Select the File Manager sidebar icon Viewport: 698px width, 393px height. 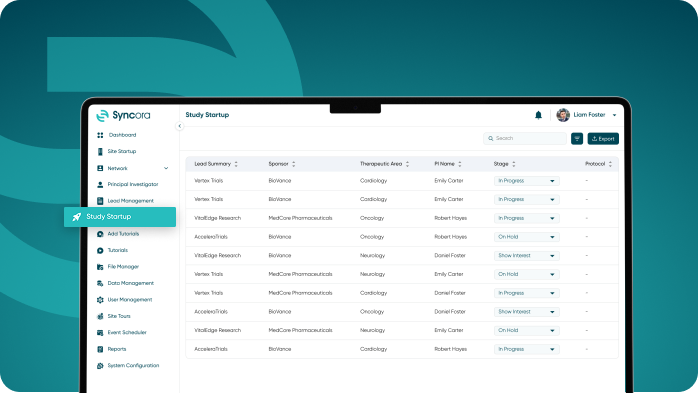click(x=100, y=267)
